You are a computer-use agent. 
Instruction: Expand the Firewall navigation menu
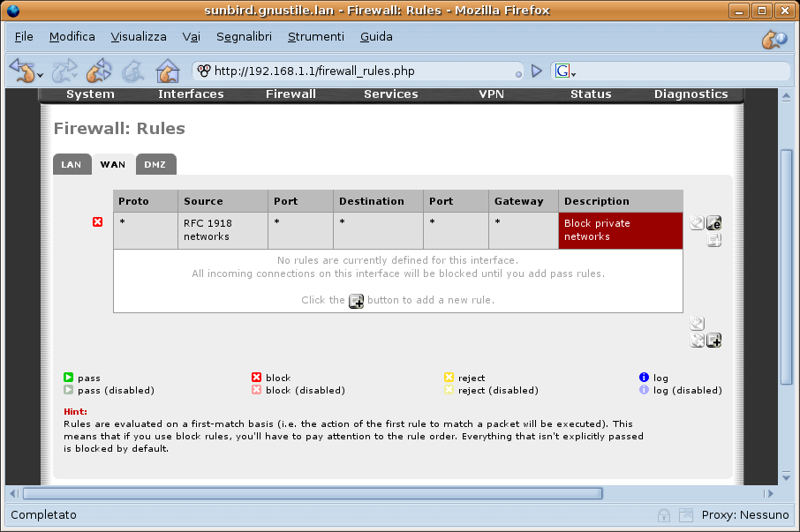(291, 94)
